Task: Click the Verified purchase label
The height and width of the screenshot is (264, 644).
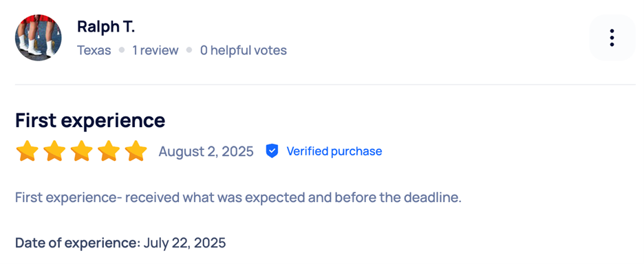Action: pyautogui.click(x=334, y=151)
